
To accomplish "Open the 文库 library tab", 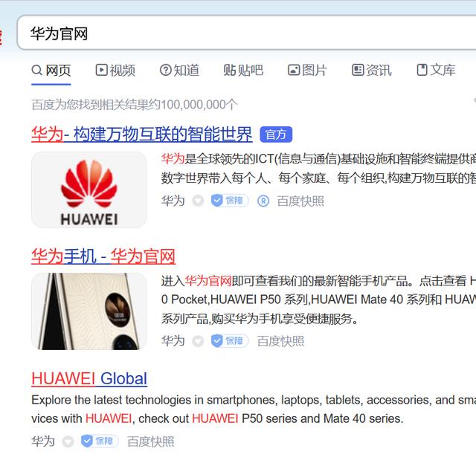I will [x=436, y=71].
